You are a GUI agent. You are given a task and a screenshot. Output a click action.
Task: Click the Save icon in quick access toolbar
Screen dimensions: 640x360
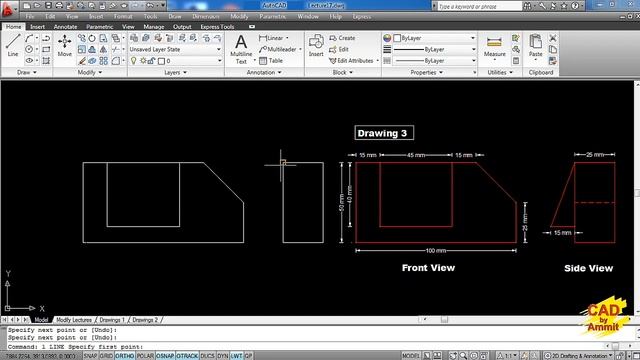point(48,6)
